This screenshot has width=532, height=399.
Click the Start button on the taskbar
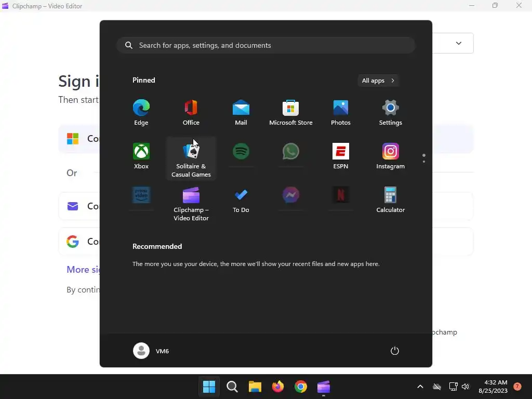click(209, 387)
